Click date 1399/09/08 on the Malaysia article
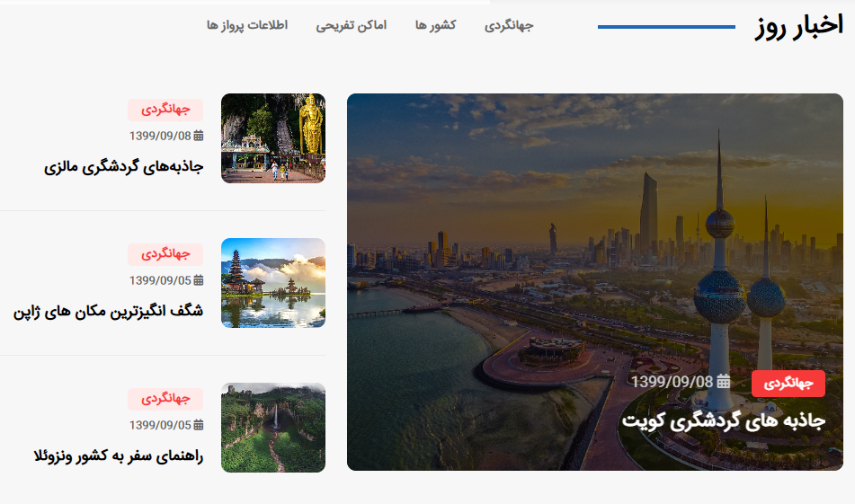855x504 pixels. pyautogui.click(x=160, y=136)
